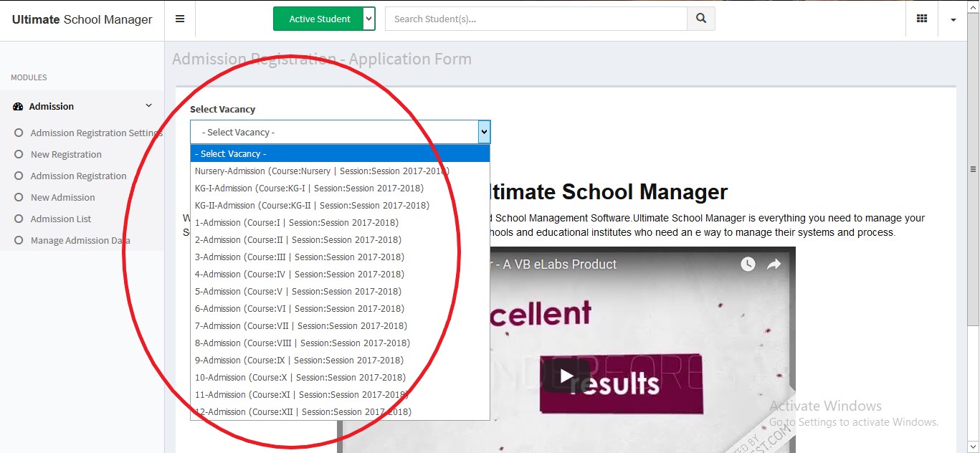Click the Admission dashboard icon in sidebar
980x453 pixels.
[18, 106]
